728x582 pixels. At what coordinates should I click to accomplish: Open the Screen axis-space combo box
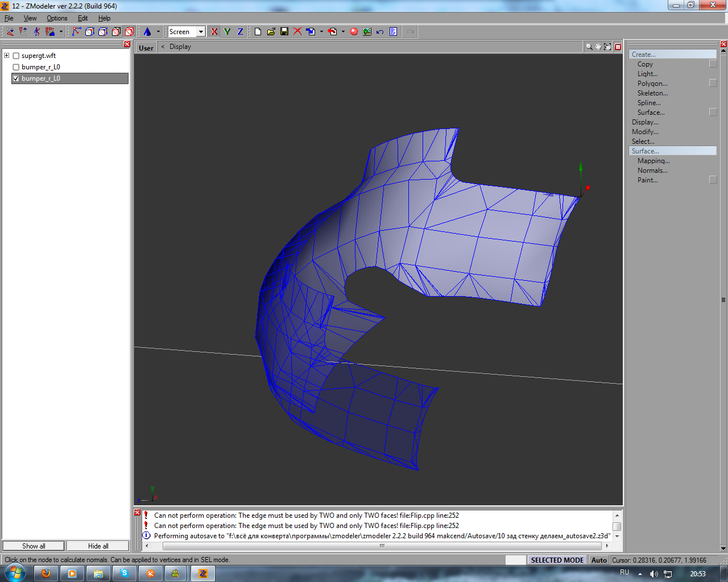pos(187,32)
